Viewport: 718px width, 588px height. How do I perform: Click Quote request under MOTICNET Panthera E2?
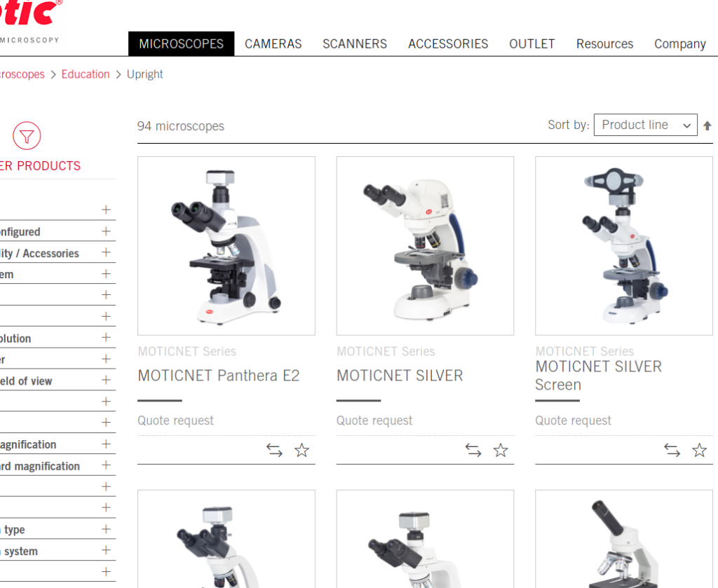175,421
